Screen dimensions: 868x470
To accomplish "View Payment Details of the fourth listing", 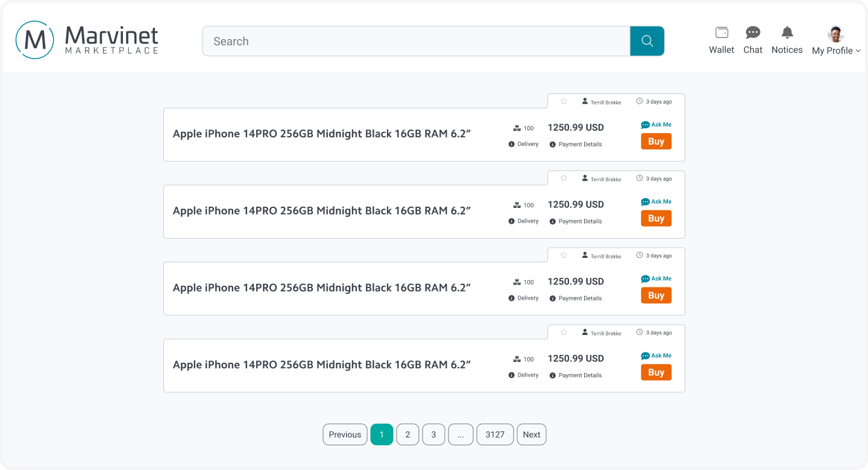I will coord(576,375).
